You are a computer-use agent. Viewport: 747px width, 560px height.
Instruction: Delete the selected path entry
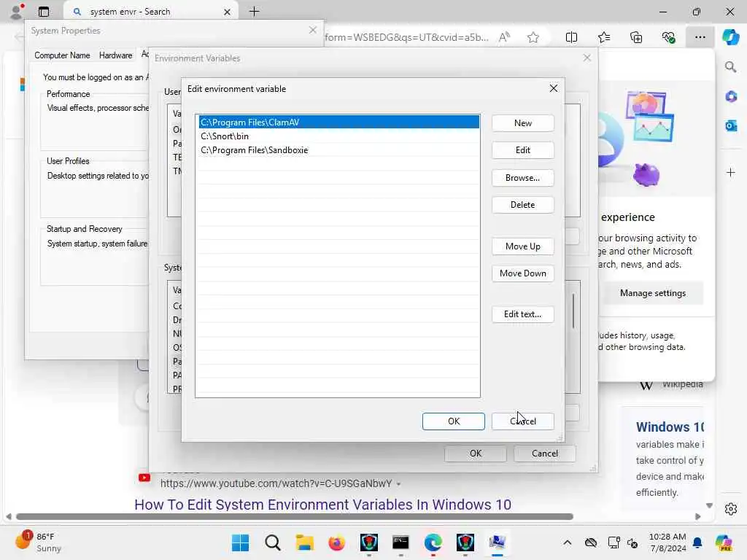pos(522,205)
